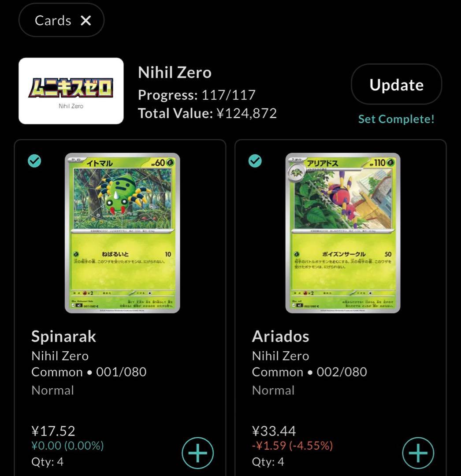Click the Cards filter chip label

pyautogui.click(x=53, y=21)
